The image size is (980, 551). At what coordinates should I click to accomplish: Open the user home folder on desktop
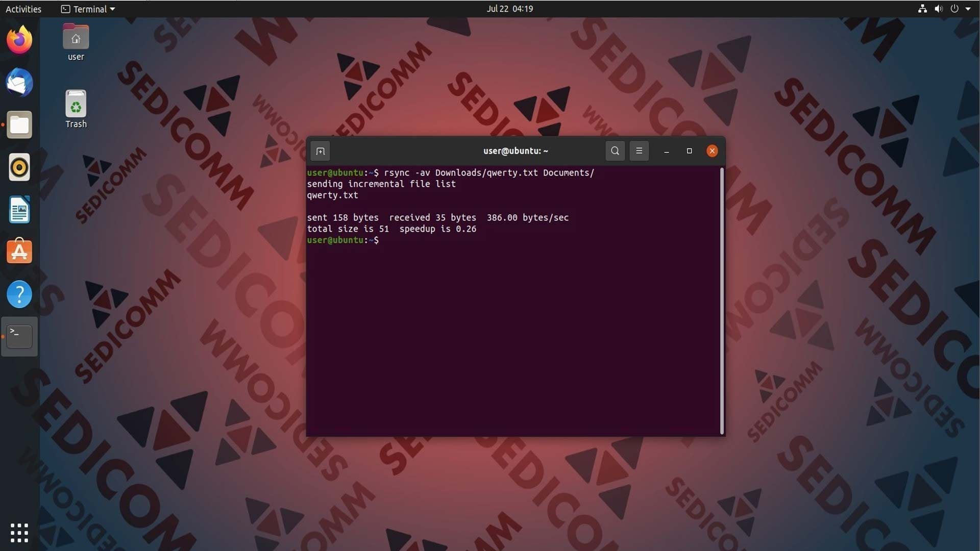click(x=76, y=42)
